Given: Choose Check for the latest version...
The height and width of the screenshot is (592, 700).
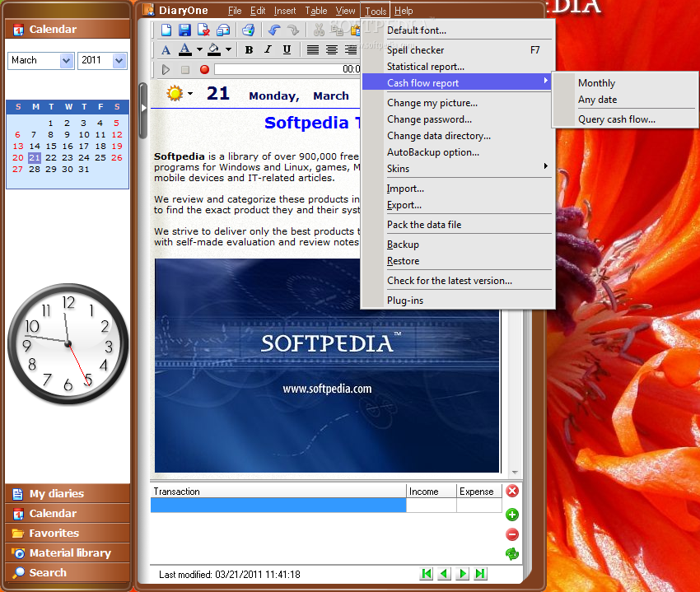Looking at the screenshot, I should point(458,281).
